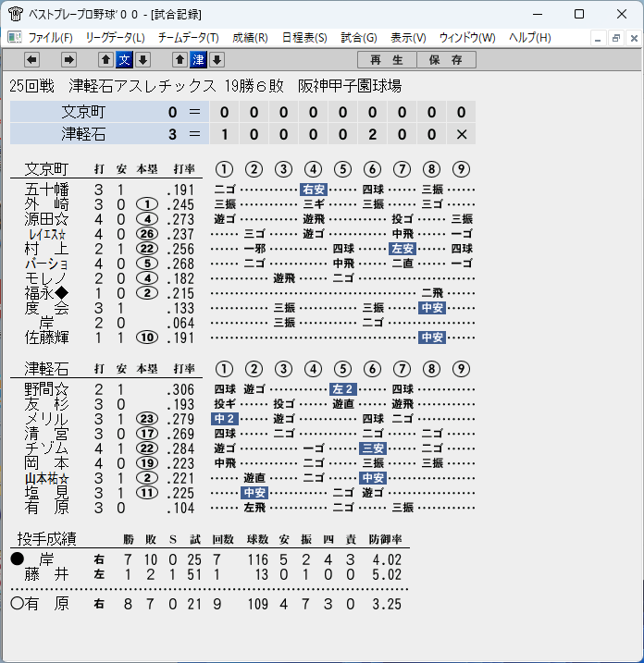Click up arrow left of 文 button

click(105, 59)
